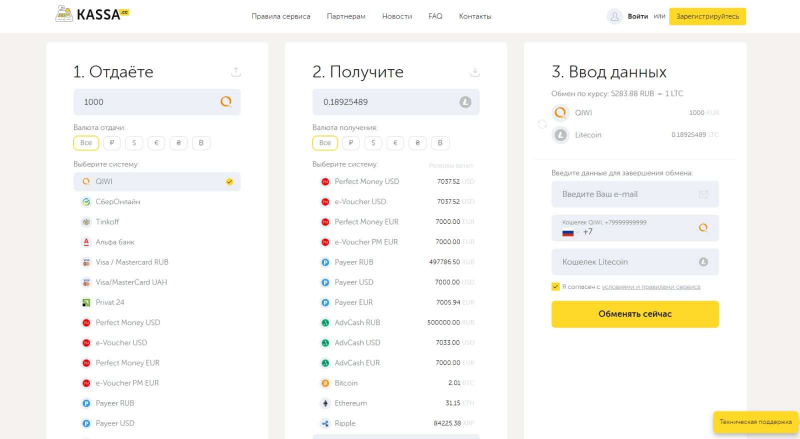Click the Payeer USD icon in give list

coord(86,423)
